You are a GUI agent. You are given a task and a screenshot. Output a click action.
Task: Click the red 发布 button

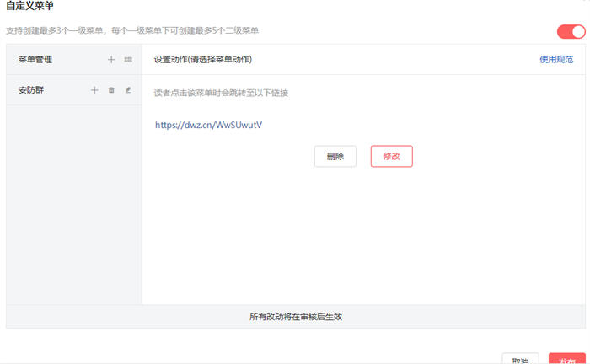[566, 359]
